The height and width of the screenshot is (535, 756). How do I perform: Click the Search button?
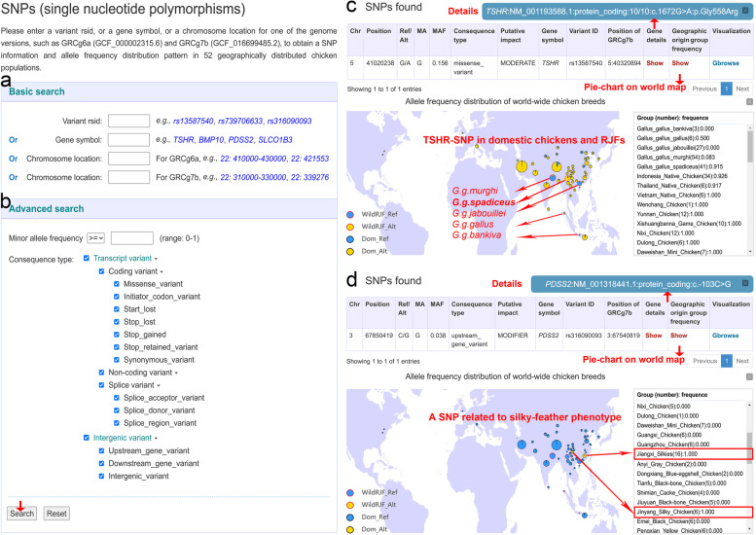(22, 514)
